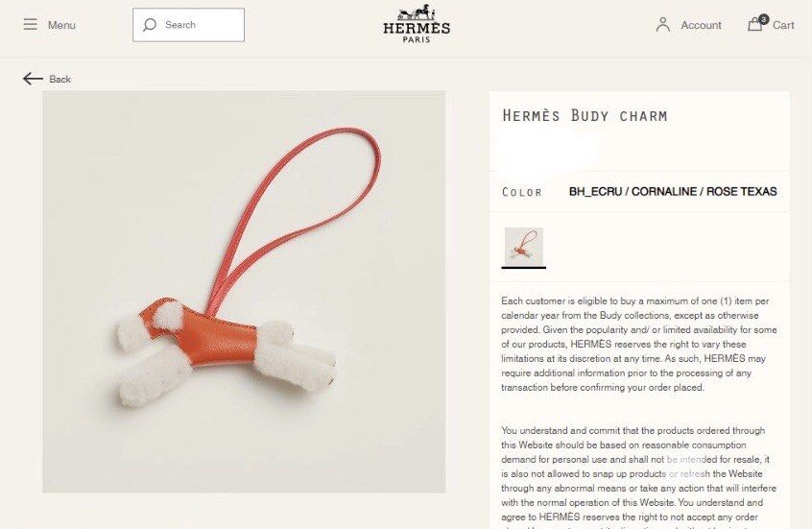Select the underlined charm thumbnail

pyautogui.click(x=523, y=247)
